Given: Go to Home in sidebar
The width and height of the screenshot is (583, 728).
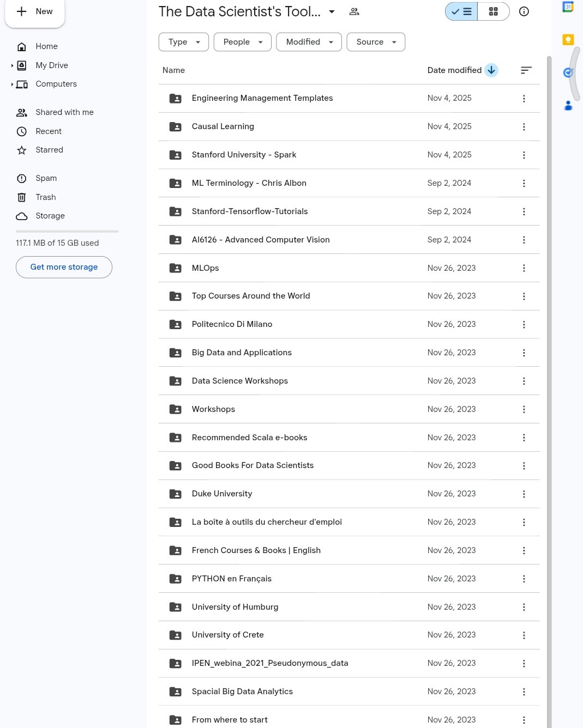Looking at the screenshot, I should pos(46,46).
